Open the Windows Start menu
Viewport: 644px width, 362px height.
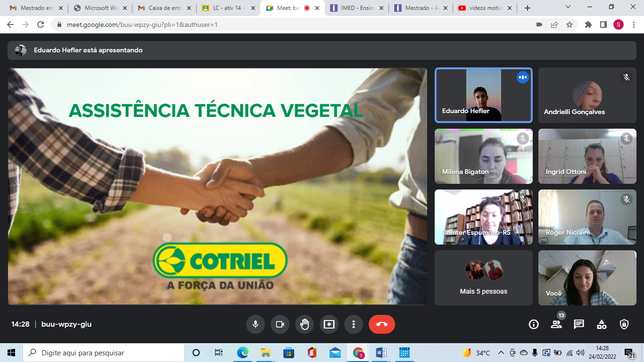pos(11,353)
